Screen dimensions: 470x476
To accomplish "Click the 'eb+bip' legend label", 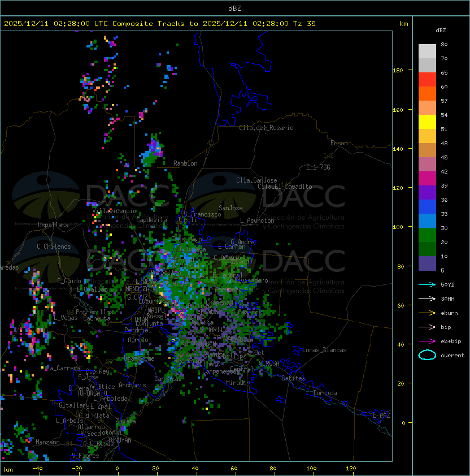I will tap(451, 341).
